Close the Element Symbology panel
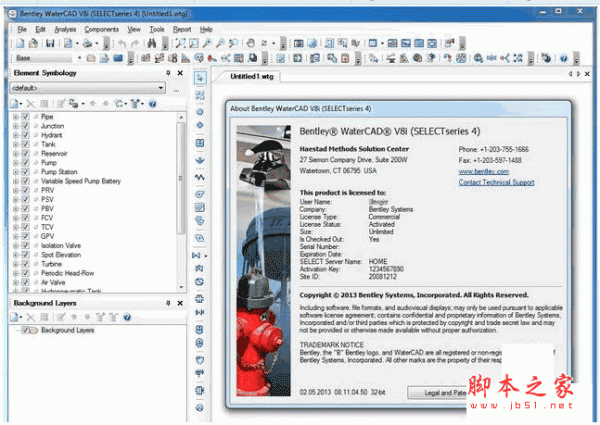Image resolution: width=600 pixels, height=425 pixels. coord(180,73)
